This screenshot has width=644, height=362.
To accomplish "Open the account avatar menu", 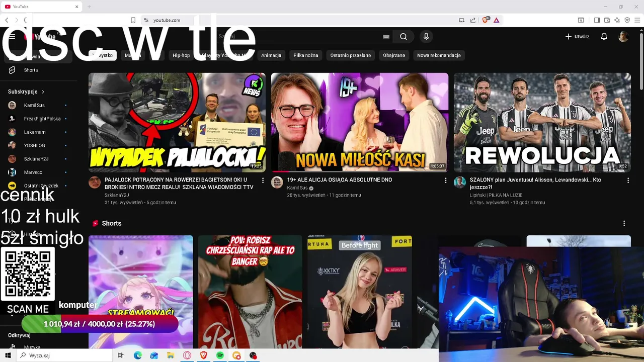I will tap(623, 37).
